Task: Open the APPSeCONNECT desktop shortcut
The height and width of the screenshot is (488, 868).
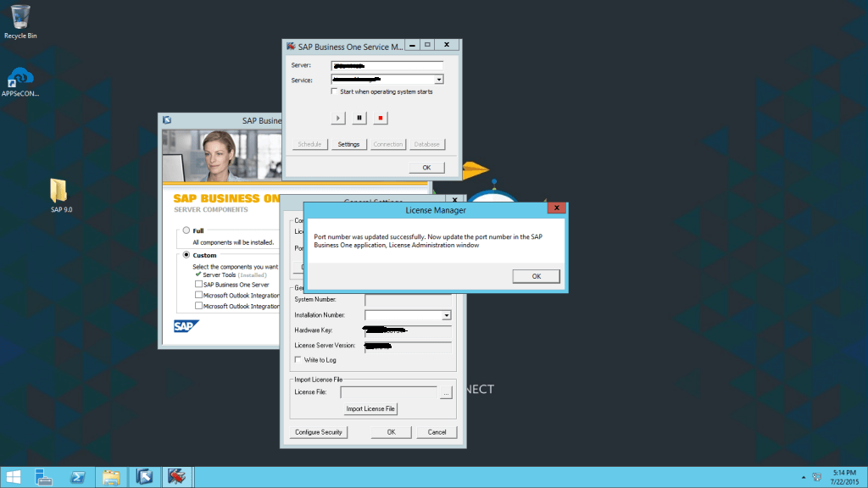Action: (x=20, y=82)
